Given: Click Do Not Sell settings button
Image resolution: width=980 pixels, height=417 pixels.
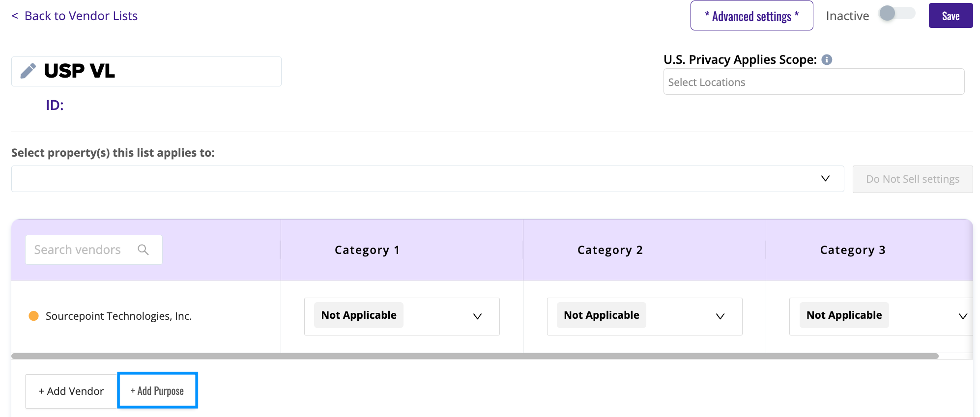Looking at the screenshot, I should (913, 179).
